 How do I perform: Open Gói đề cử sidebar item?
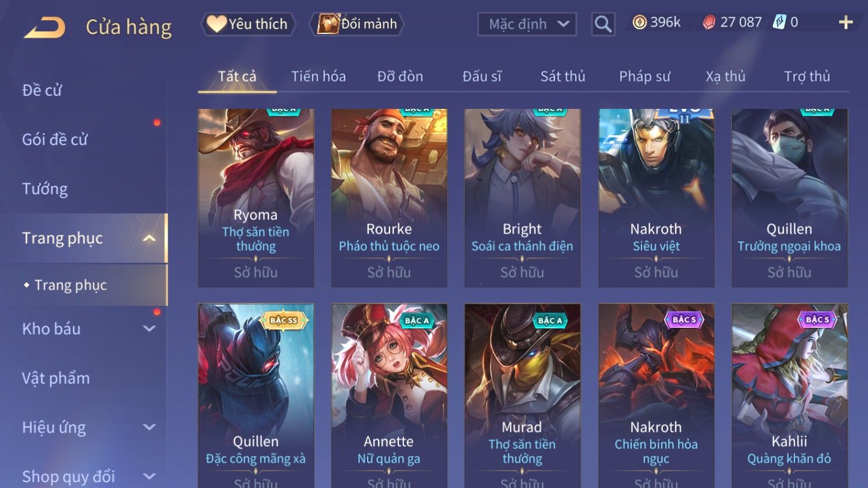click(x=55, y=139)
